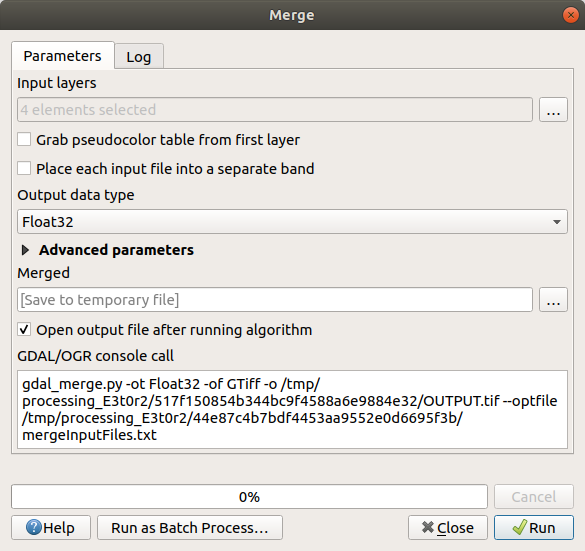Open Input layers browse ellipsis button

tap(553, 110)
